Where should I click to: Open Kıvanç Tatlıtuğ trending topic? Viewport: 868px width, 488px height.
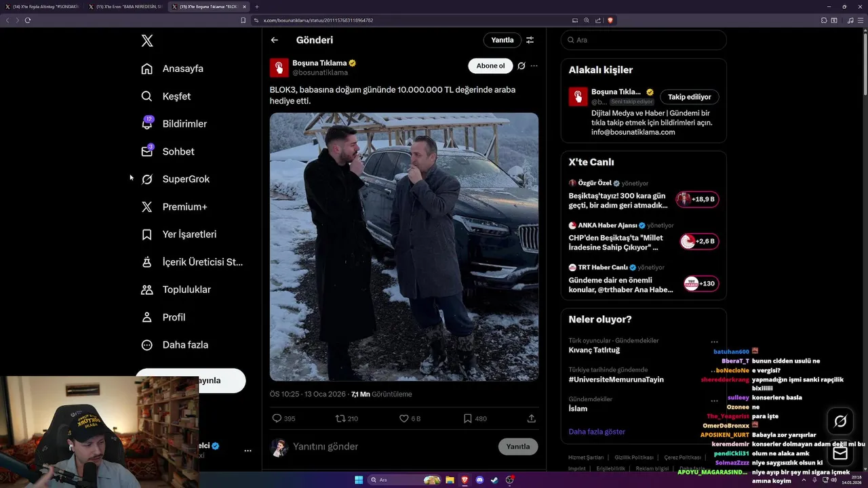coord(594,350)
